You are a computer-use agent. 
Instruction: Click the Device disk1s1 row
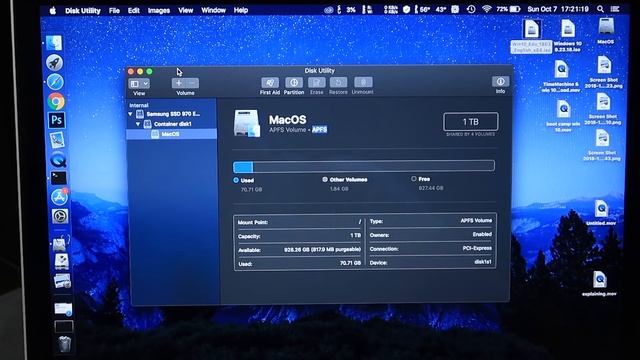pyautogui.click(x=431, y=262)
